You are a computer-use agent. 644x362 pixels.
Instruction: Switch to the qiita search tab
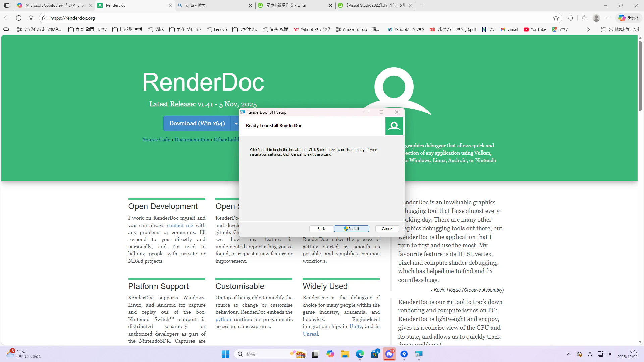(211, 5)
